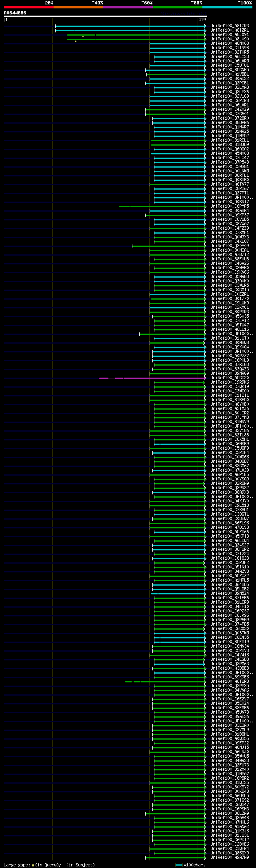Image resolution: width=256 pixels, height=868 pixels.
Task: Click UniRef100_C4Z0Z9 entry
Action: pyautogui.click(x=230, y=109)
